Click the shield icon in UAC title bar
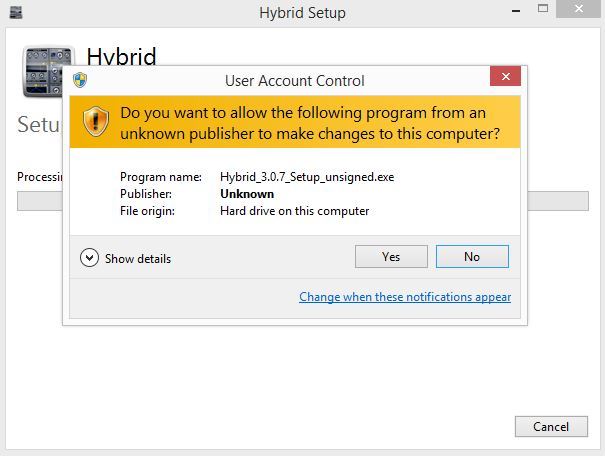 click(x=80, y=81)
